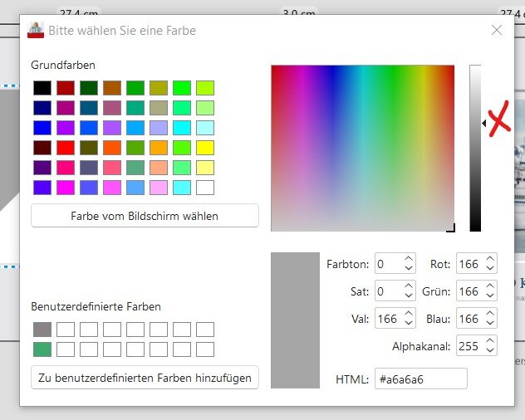Increase the Val value with up arrow

click(x=409, y=314)
